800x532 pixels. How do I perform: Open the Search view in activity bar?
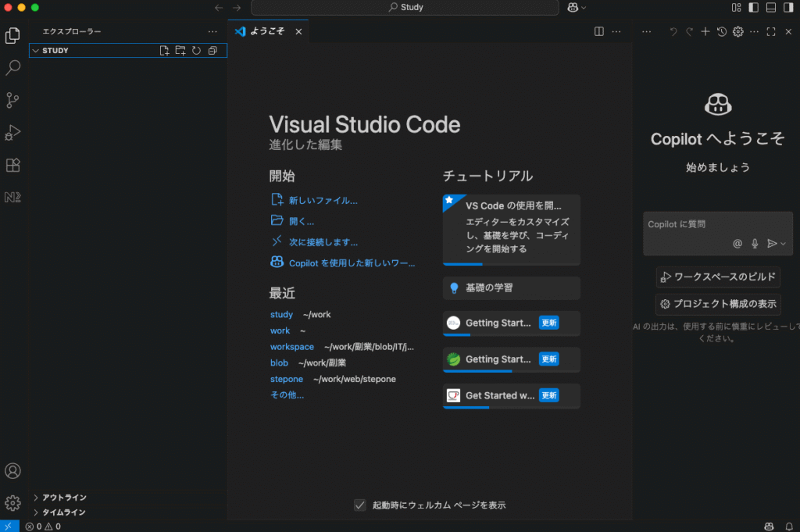[x=12, y=67]
